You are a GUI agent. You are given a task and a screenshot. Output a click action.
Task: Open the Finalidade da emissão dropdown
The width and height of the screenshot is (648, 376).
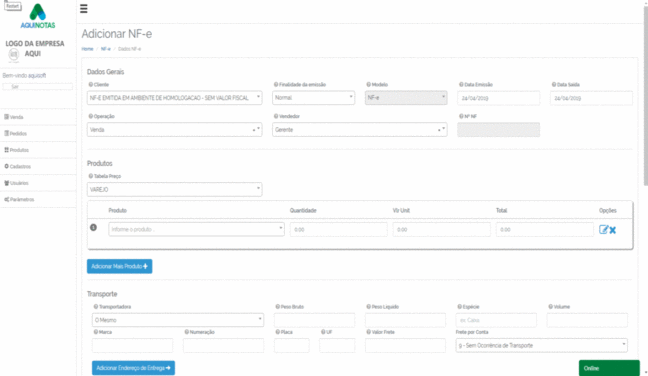pyautogui.click(x=313, y=98)
